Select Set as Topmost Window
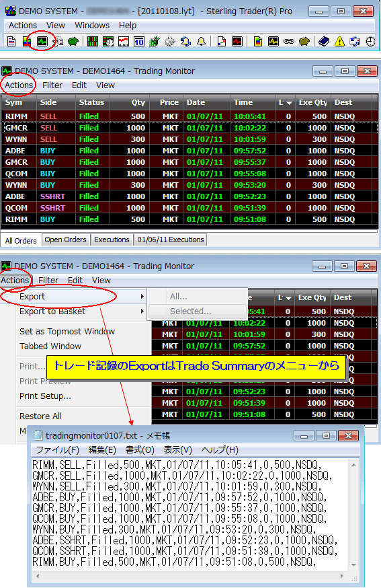This screenshot has height=588, width=381. 67,332
